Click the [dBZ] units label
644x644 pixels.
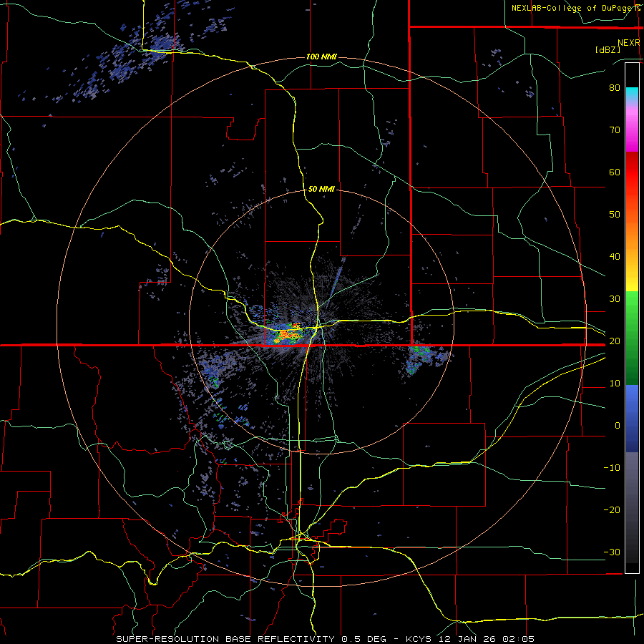[x=608, y=50]
